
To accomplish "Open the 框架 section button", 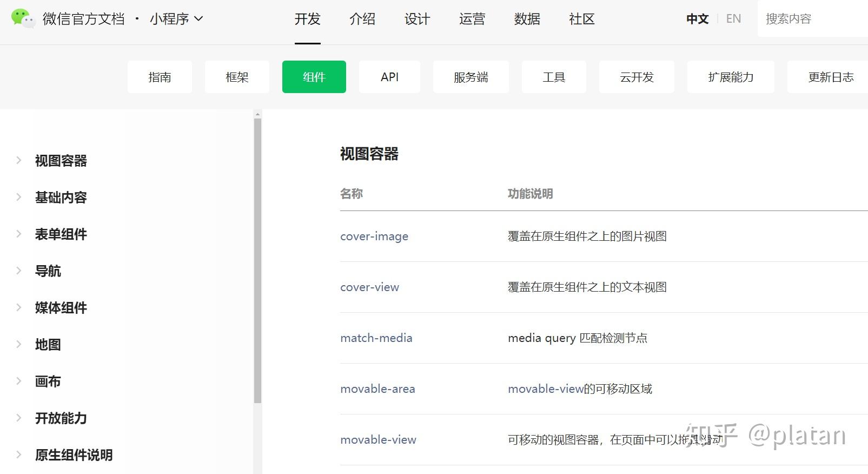I will point(237,77).
